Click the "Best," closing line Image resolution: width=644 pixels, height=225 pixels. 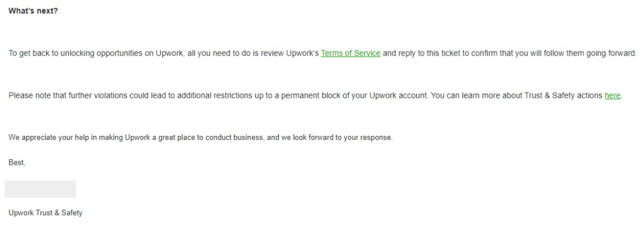(17, 163)
